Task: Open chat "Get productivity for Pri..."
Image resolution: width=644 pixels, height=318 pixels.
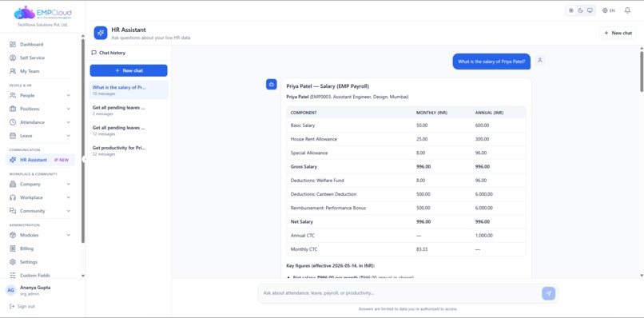Action: pyautogui.click(x=129, y=150)
